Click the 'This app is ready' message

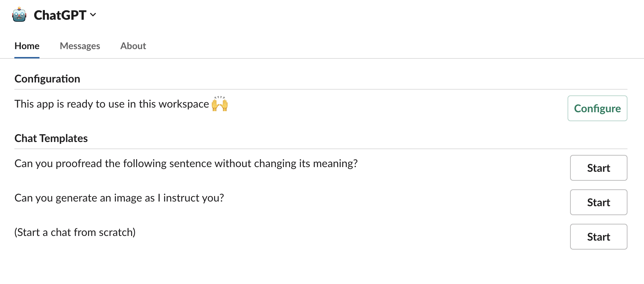coord(111,104)
